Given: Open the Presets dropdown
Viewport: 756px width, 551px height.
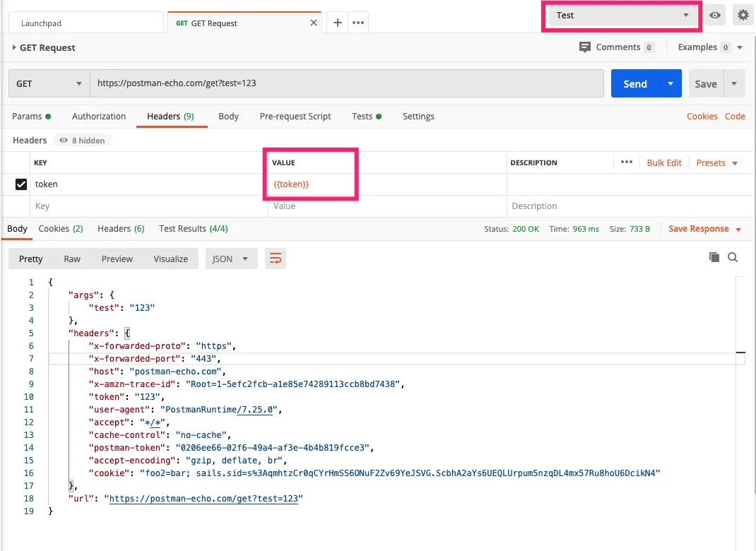Looking at the screenshot, I should coord(717,163).
